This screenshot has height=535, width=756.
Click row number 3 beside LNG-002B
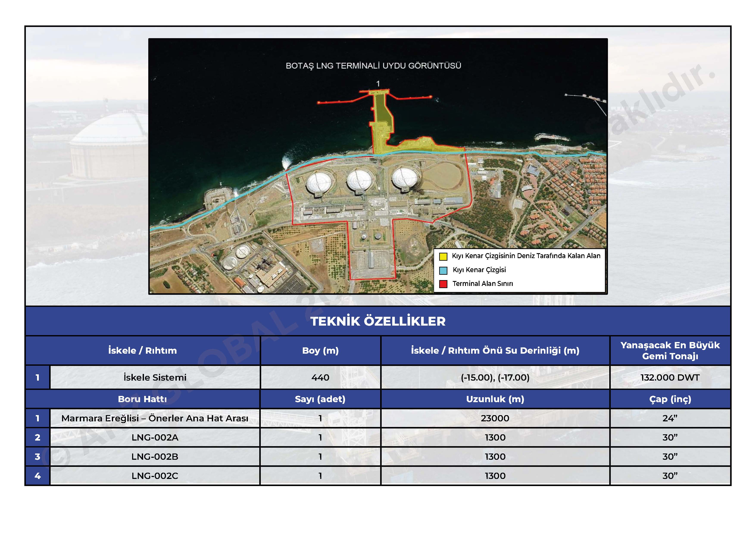click(x=37, y=457)
